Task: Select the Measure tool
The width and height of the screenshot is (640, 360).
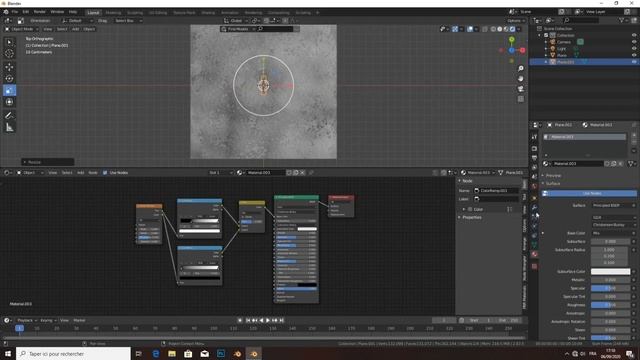Action: pyautogui.click(x=9, y=128)
